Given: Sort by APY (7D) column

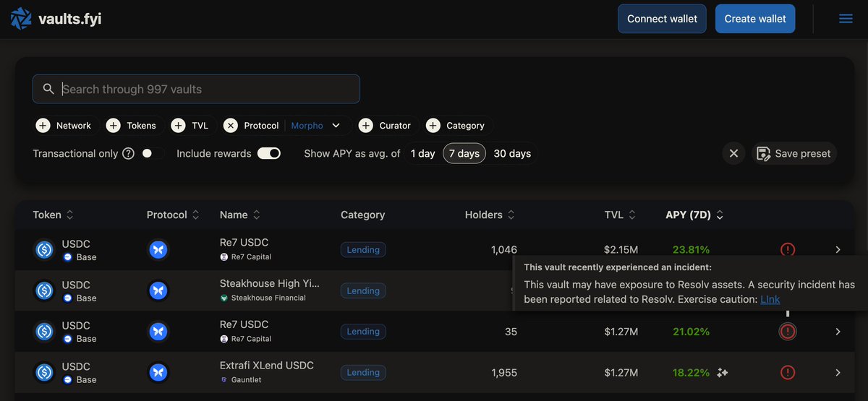Looking at the screenshot, I should [x=720, y=215].
